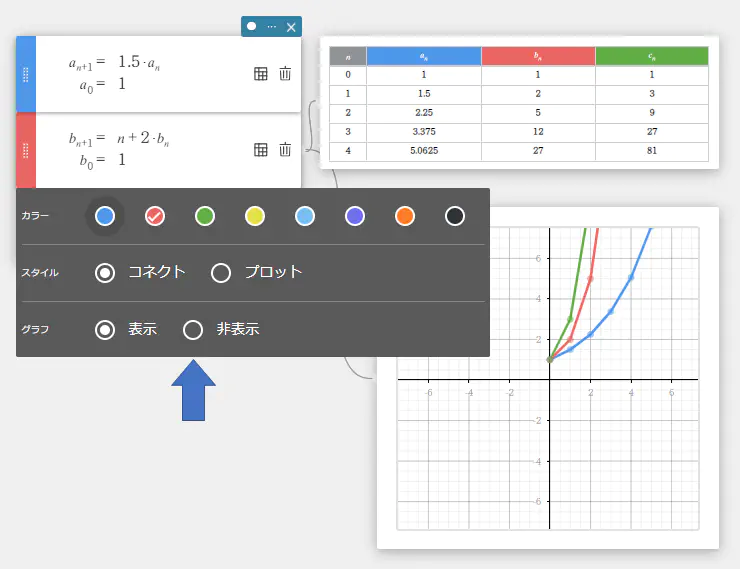Viewport: 740px width, 569px height.
Task: Click blue drag handle of sequence a
Action: pos(26,74)
